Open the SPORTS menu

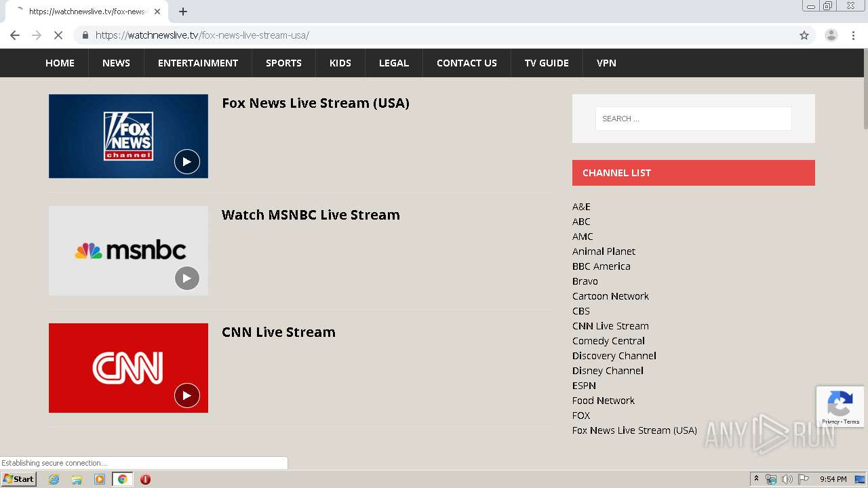283,63
